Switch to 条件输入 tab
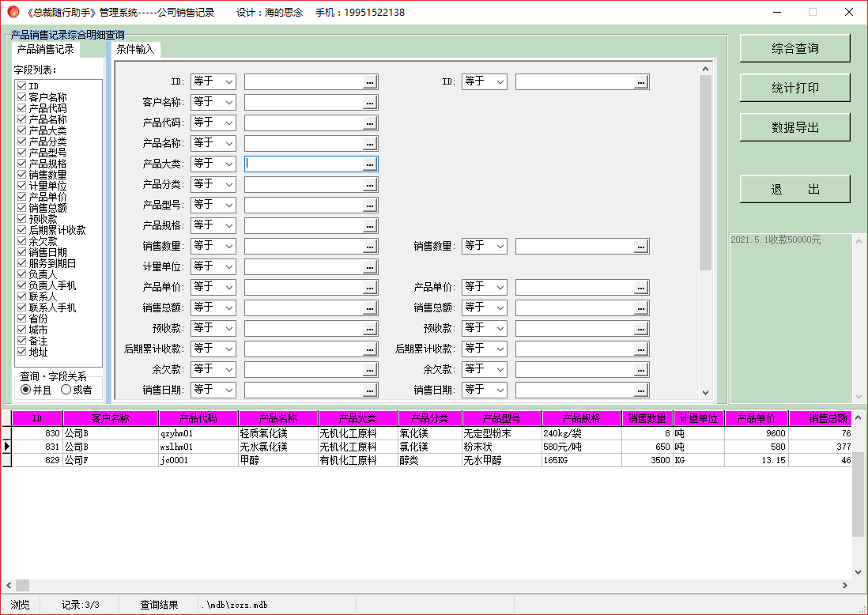Viewport: 868px width, 615px height. pyautogui.click(x=136, y=49)
